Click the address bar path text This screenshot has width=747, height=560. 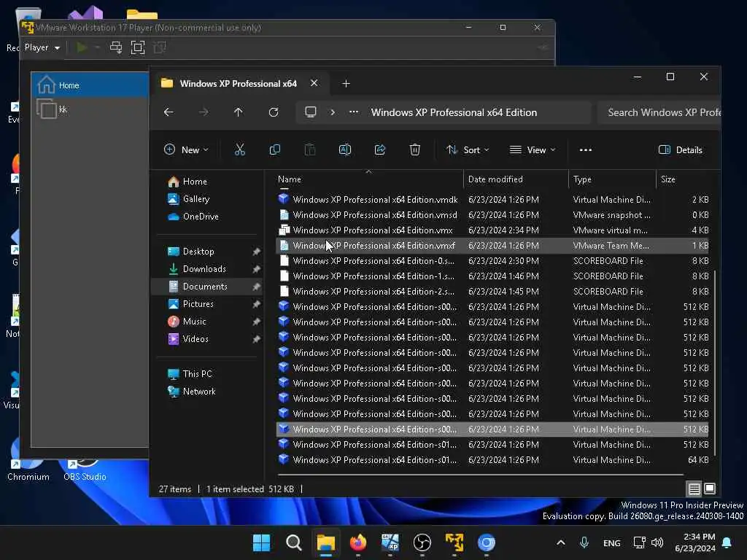coord(454,112)
